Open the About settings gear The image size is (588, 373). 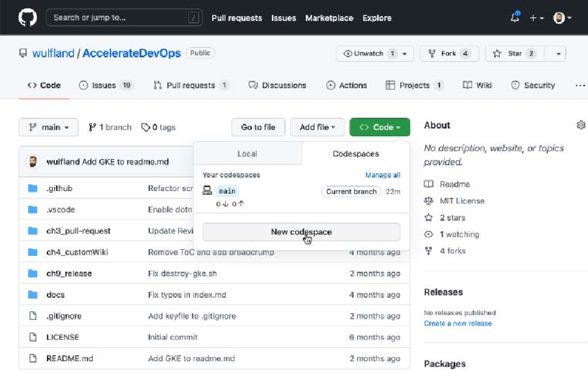coord(581,125)
